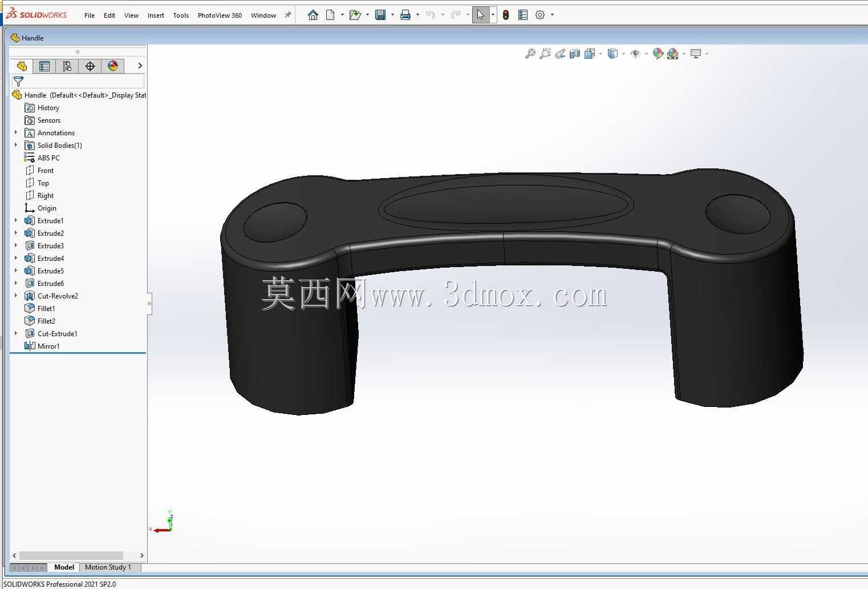Open the File menu

[x=90, y=15]
